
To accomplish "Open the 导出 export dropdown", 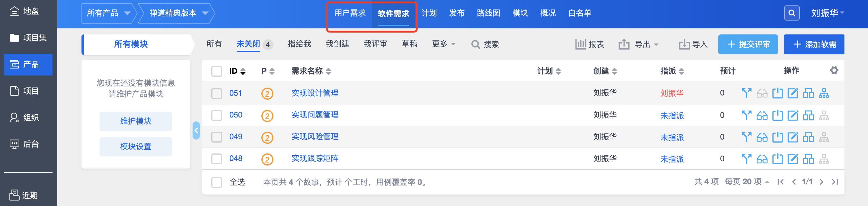I will coord(639,44).
